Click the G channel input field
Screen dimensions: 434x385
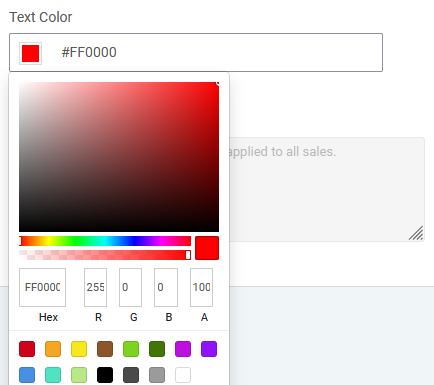pyautogui.click(x=130, y=287)
